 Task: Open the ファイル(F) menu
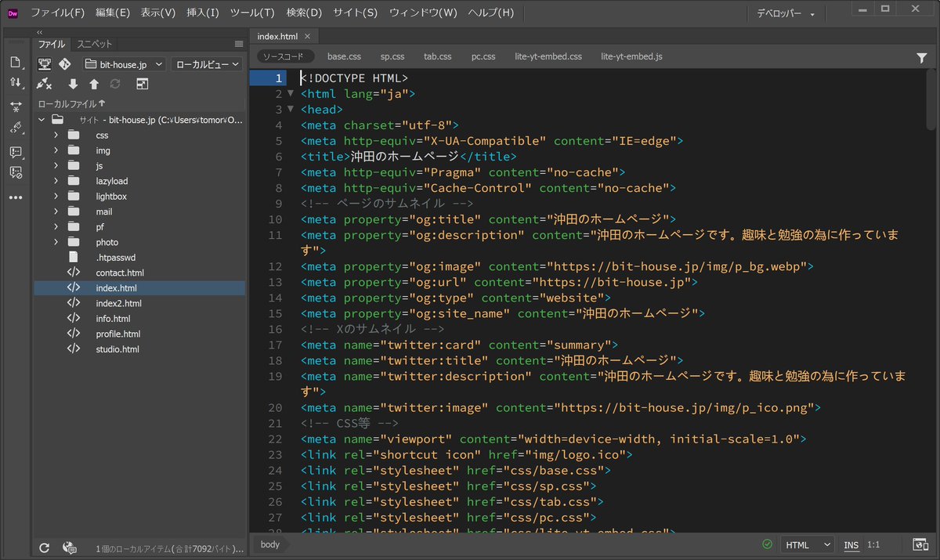click(x=58, y=13)
